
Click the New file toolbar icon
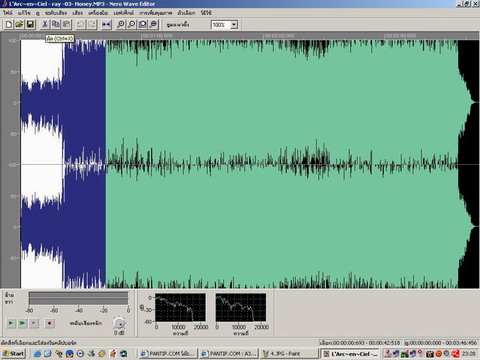tap(9, 24)
